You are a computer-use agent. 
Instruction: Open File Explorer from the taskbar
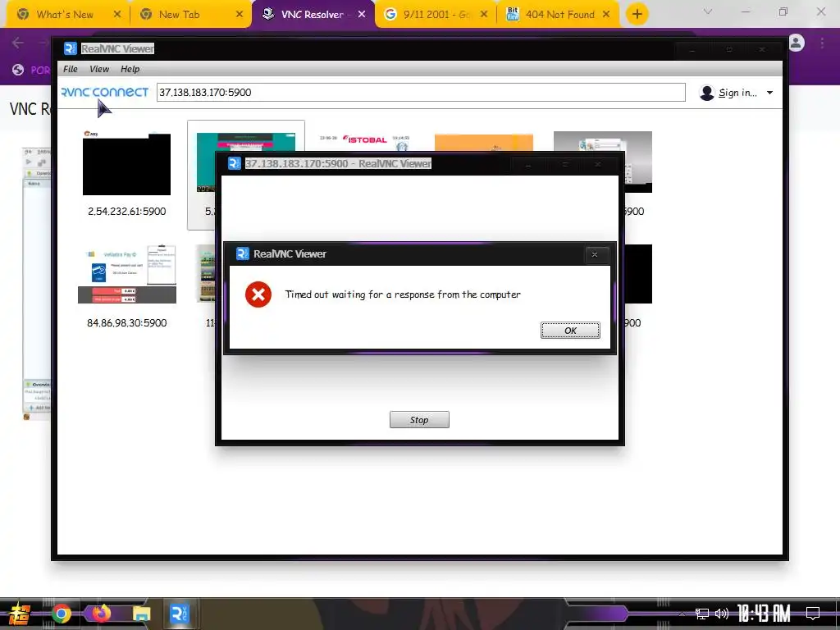(141, 614)
